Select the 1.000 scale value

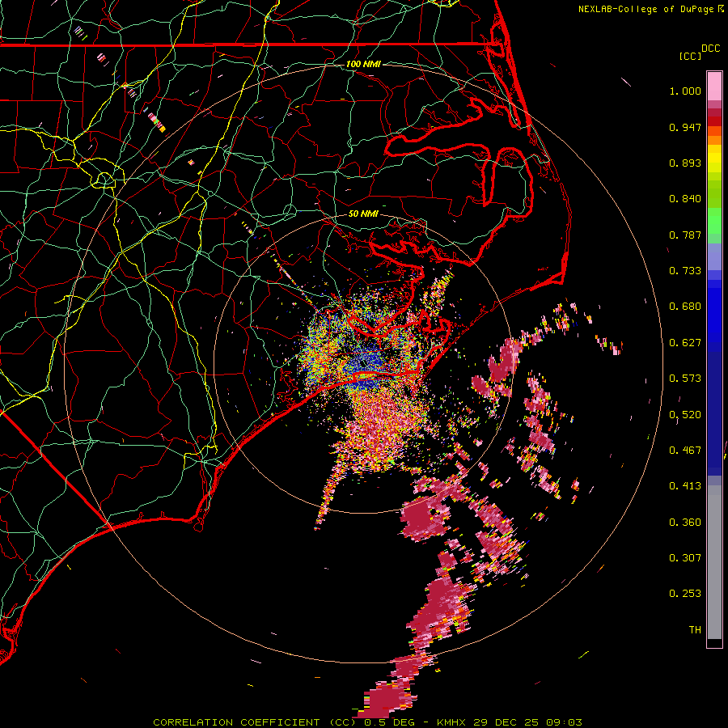tap(685, 91)
